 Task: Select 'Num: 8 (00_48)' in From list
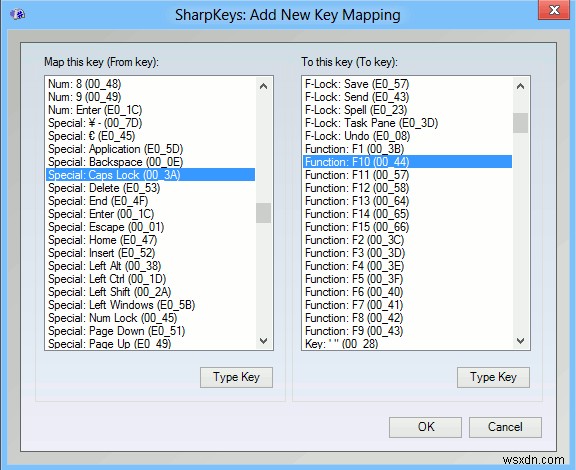tap(150, 84)
